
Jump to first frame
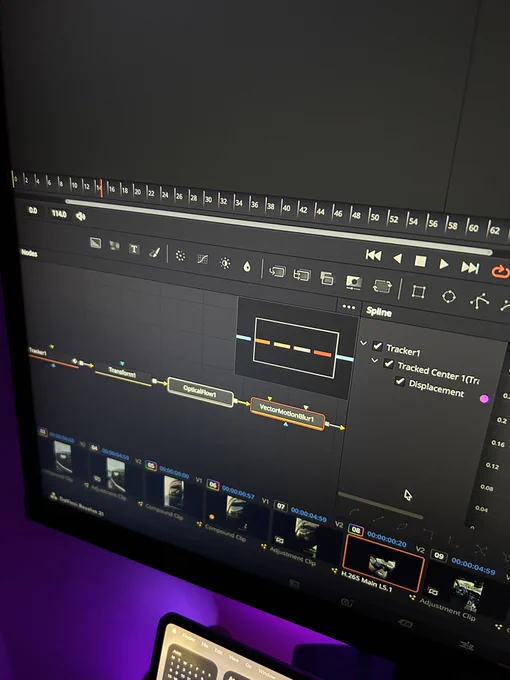point(373,255)
